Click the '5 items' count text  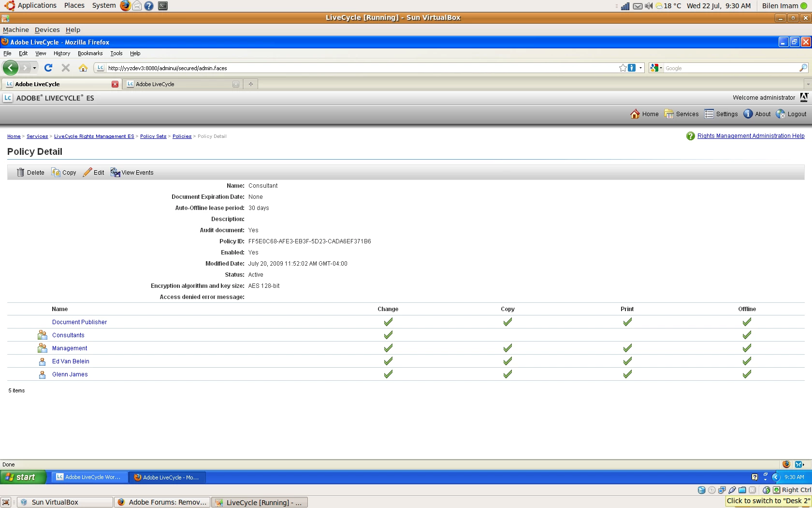16,390
